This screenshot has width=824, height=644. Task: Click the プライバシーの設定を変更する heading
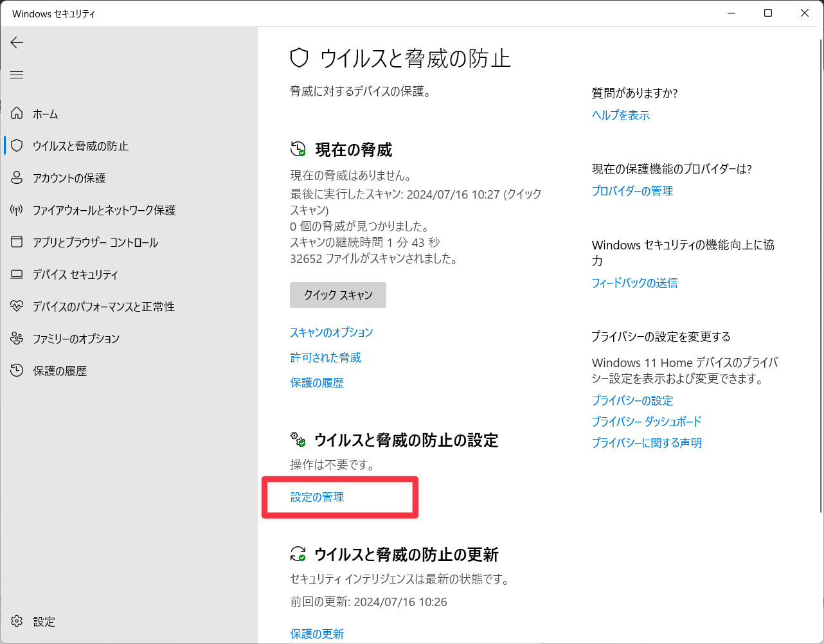(661, 337)
